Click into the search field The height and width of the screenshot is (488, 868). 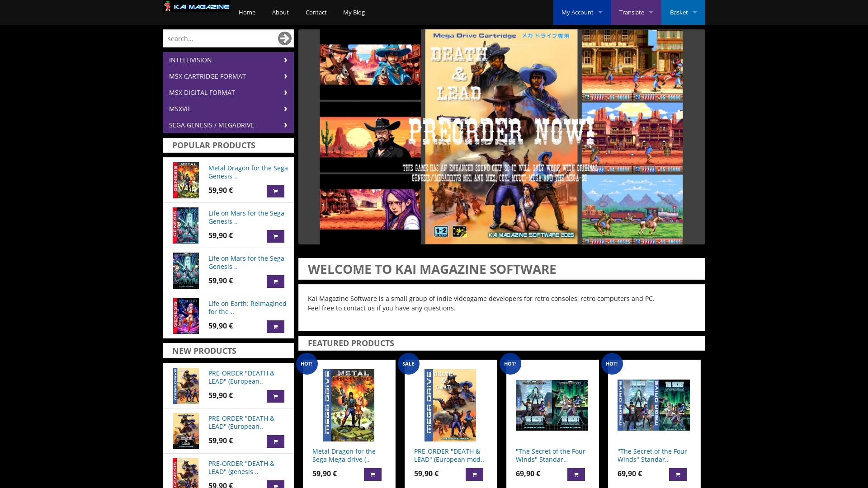220,38
